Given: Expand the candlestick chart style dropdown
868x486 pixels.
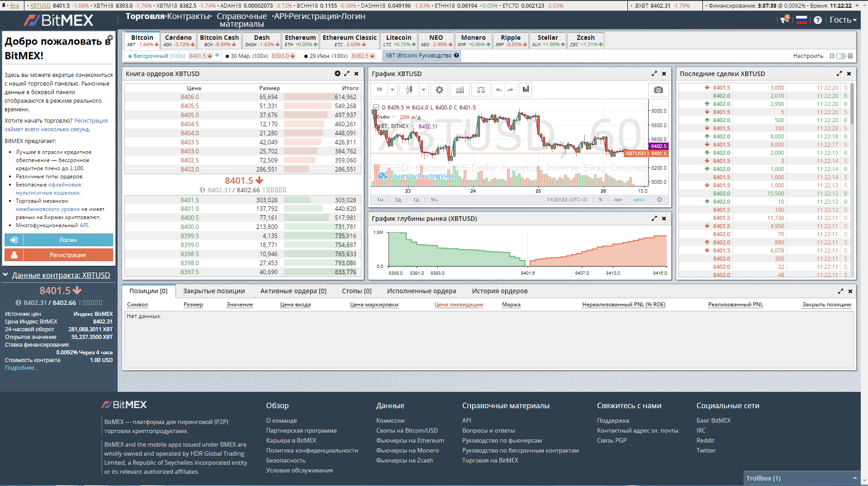Looking at the screenshot, I should pyautogui.click(x=423, y=90).
